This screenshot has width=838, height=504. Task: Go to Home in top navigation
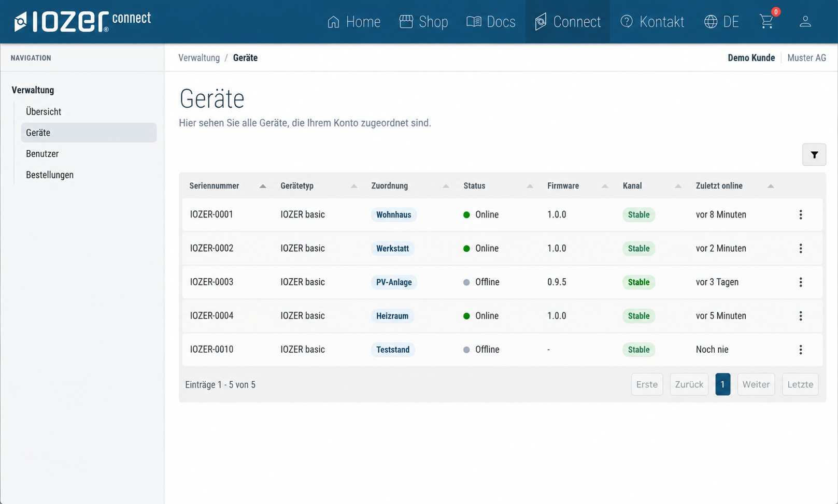pos(354,22)
